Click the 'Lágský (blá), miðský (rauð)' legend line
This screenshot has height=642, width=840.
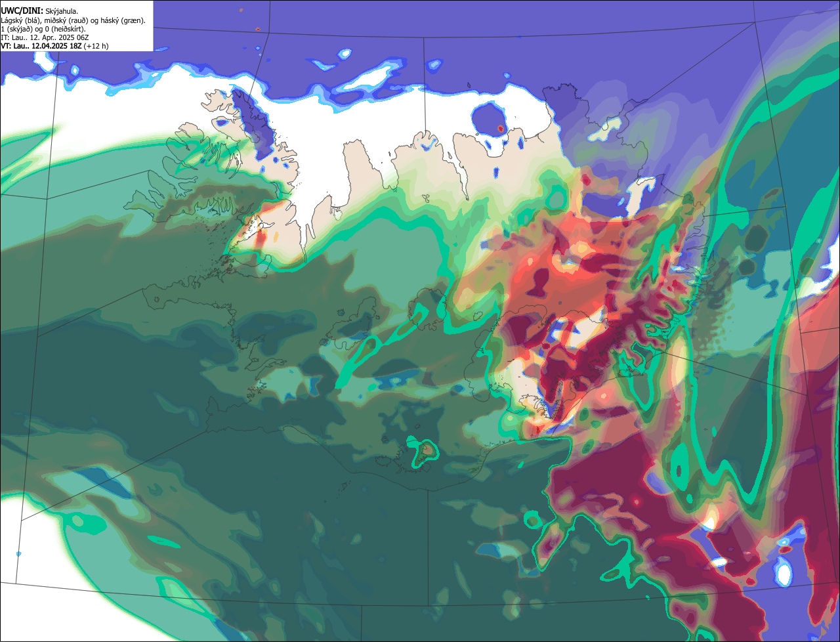73,20
